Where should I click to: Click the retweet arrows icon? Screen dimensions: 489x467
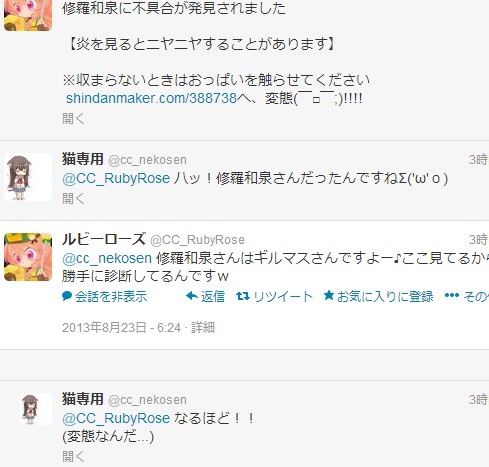pos(243,296)
